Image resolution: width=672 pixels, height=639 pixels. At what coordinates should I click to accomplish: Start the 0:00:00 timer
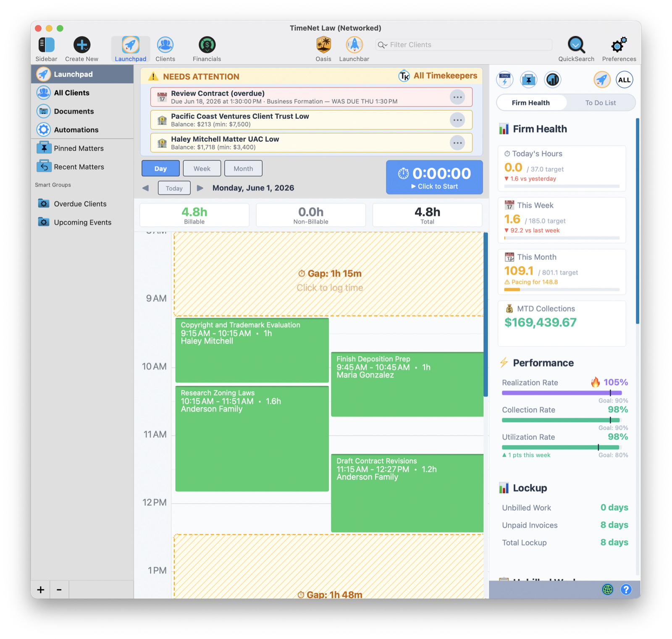pyautogui.click(x=434, y=177)
